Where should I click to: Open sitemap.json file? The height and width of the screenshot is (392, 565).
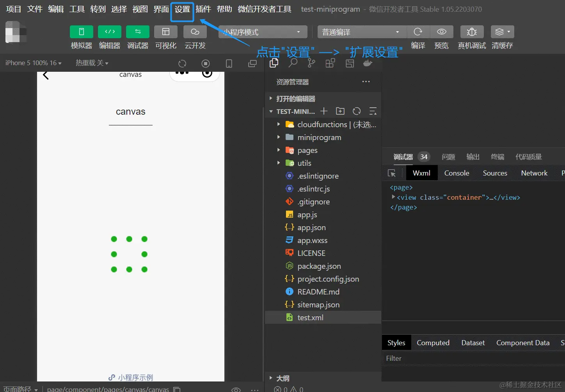click(x=323, y=305)
